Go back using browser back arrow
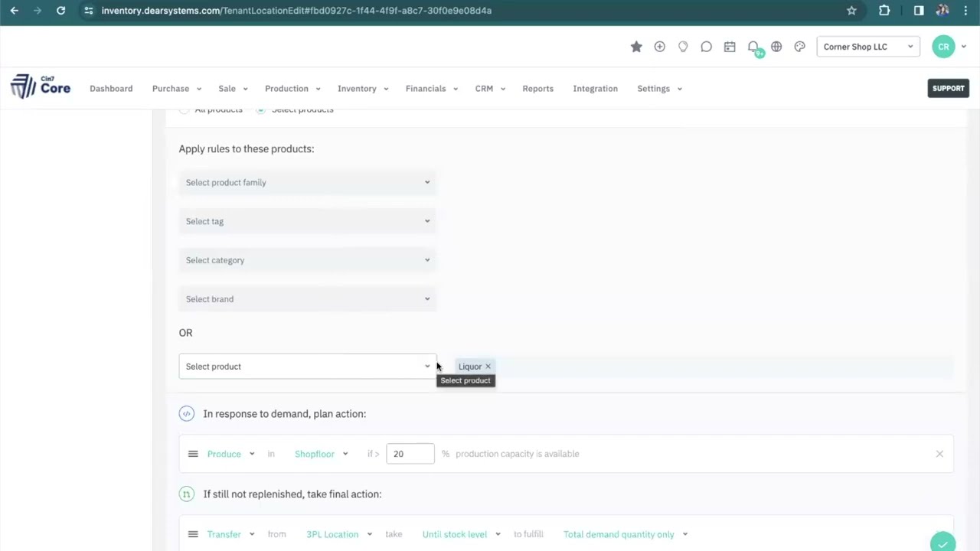The image size is (980, 551). 14,11
